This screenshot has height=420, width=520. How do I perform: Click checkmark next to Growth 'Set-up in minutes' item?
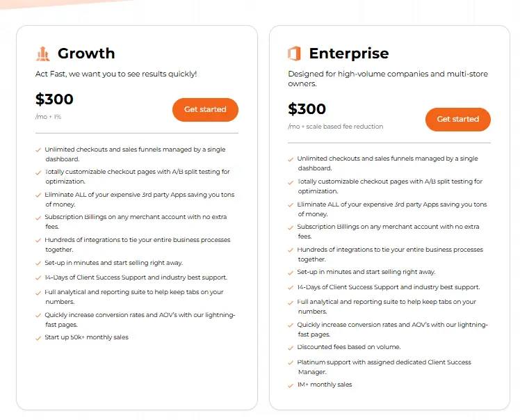(38, 264)
